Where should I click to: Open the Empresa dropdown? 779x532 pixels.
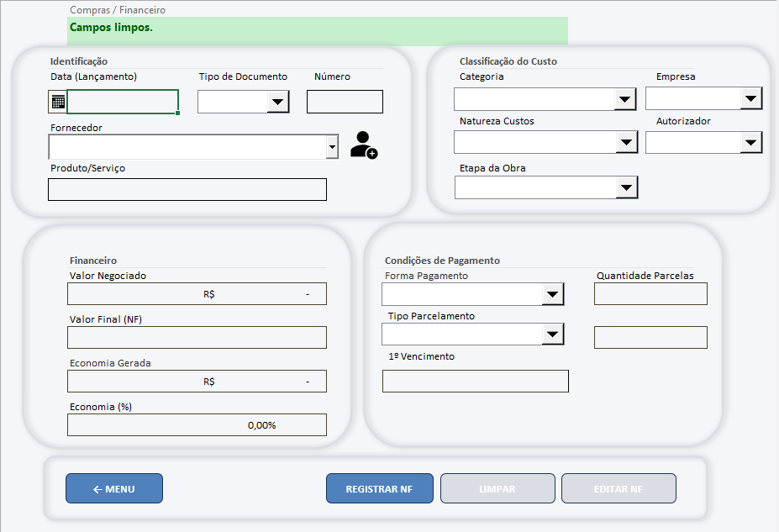tap(751, 98)
